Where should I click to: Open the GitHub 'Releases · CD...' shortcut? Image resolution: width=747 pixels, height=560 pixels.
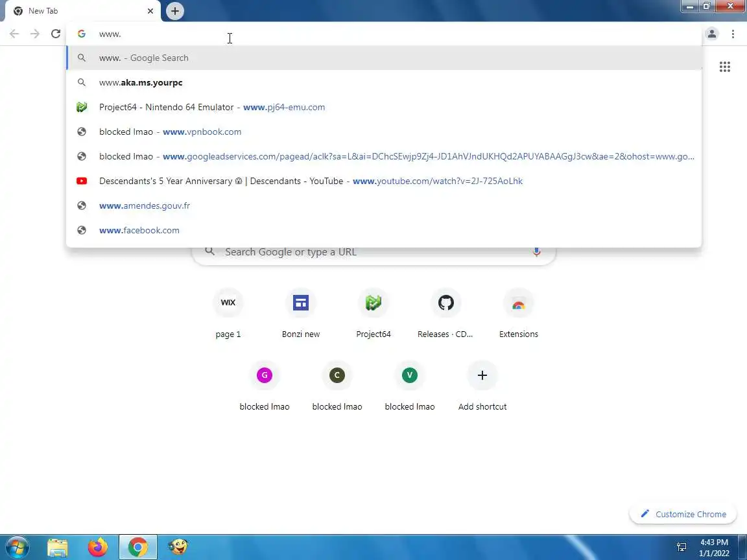(x=446, y=313)
